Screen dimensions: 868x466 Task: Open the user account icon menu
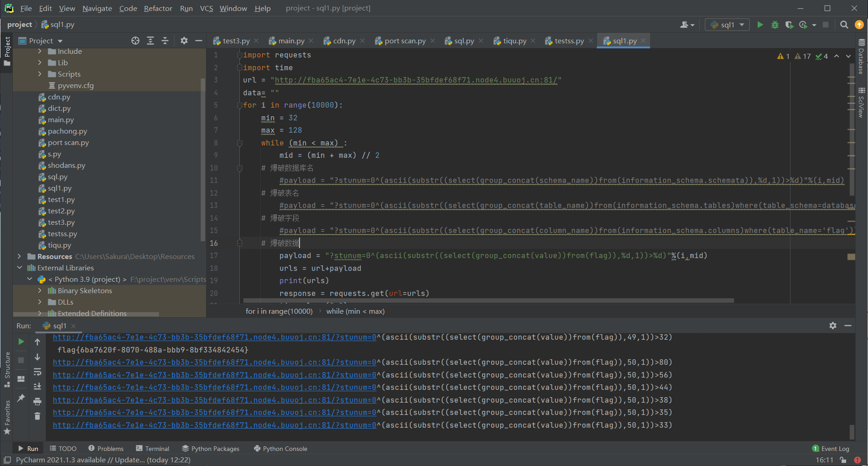coord(687,25)
